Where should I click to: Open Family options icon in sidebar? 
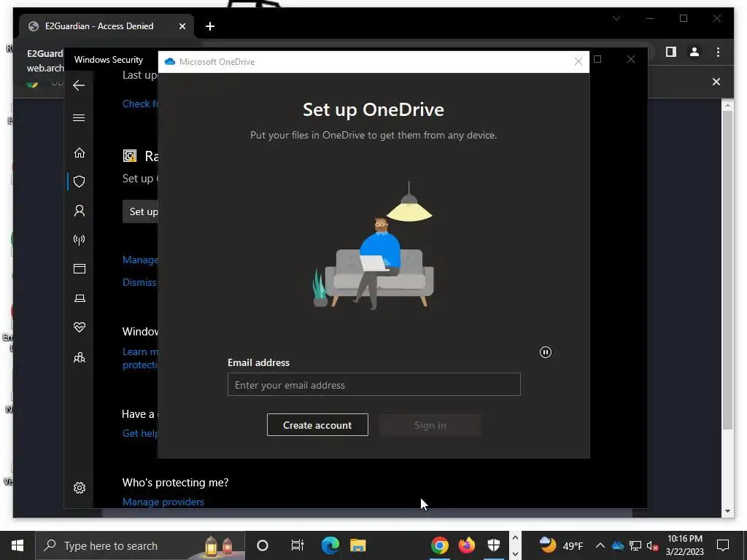[x=79, y=357]
